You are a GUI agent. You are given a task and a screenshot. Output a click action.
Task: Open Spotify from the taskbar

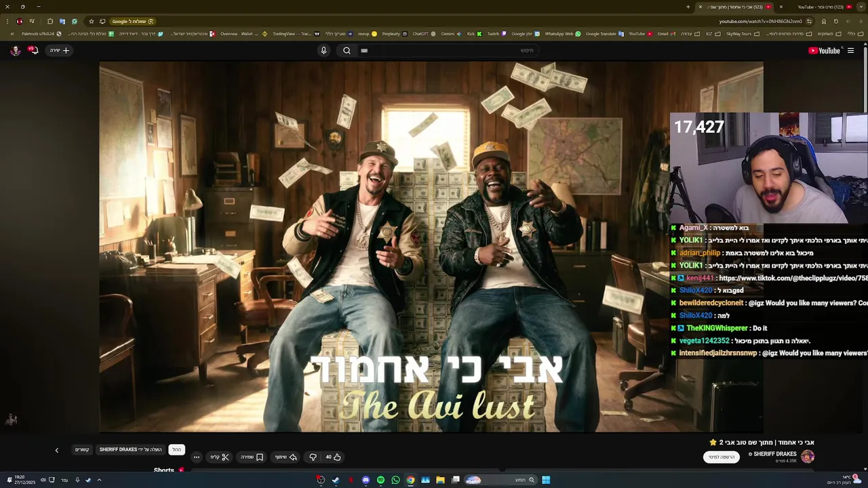coord(380,480)
